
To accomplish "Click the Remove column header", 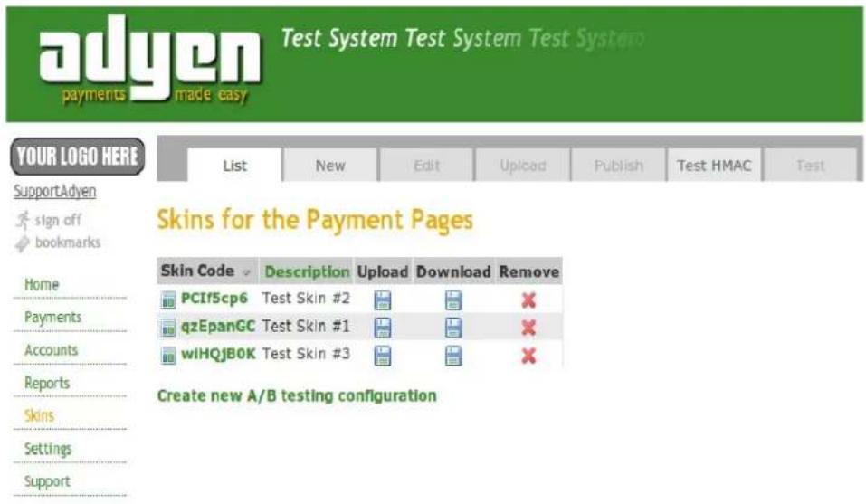I will tap(529, 271).
